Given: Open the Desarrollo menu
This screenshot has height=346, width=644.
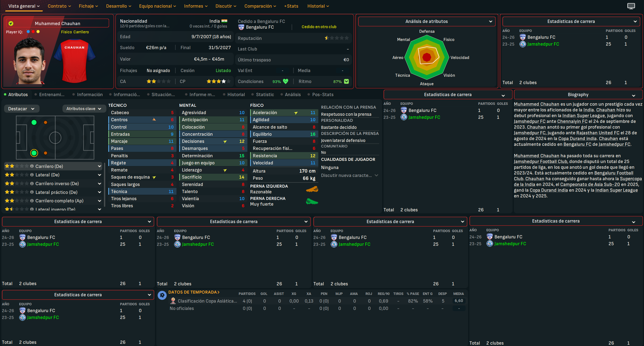Looking at the screenshot, I should pos(119,6).
